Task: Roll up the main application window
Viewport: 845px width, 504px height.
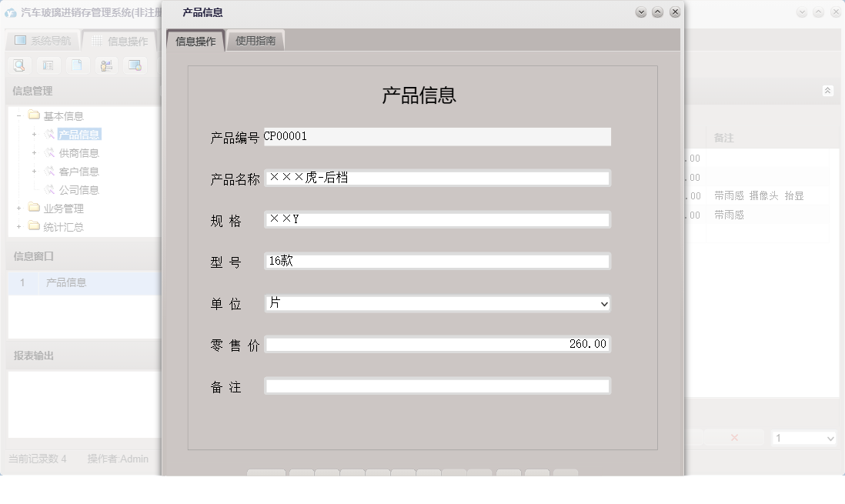Action: pos(818,12)
